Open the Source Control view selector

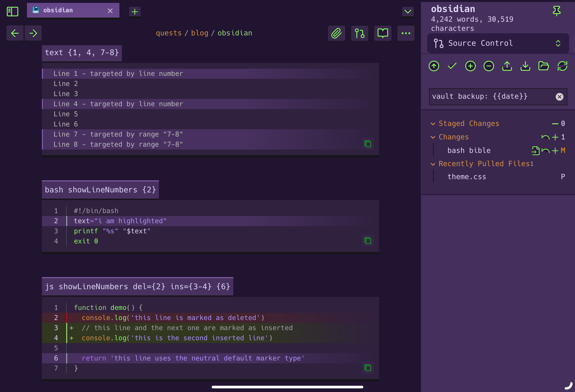(498, 43)
